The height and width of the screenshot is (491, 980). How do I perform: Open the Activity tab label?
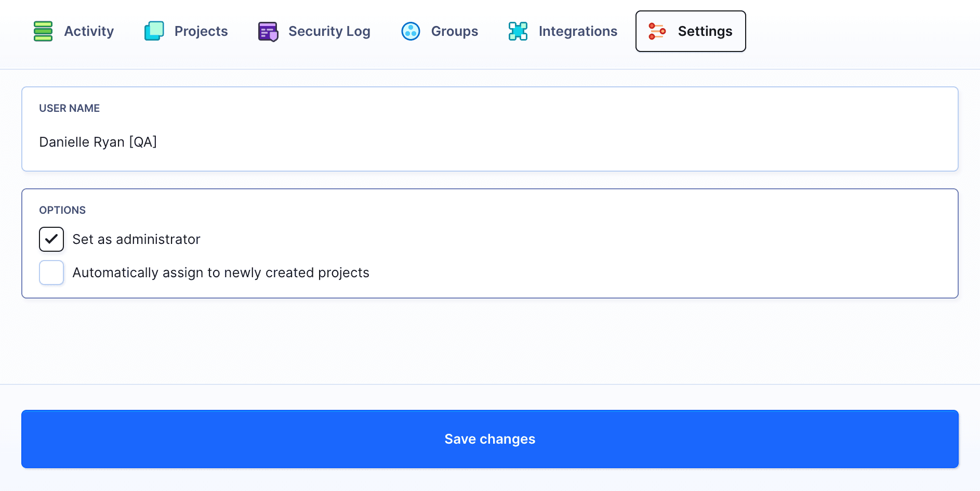point(89,31)
